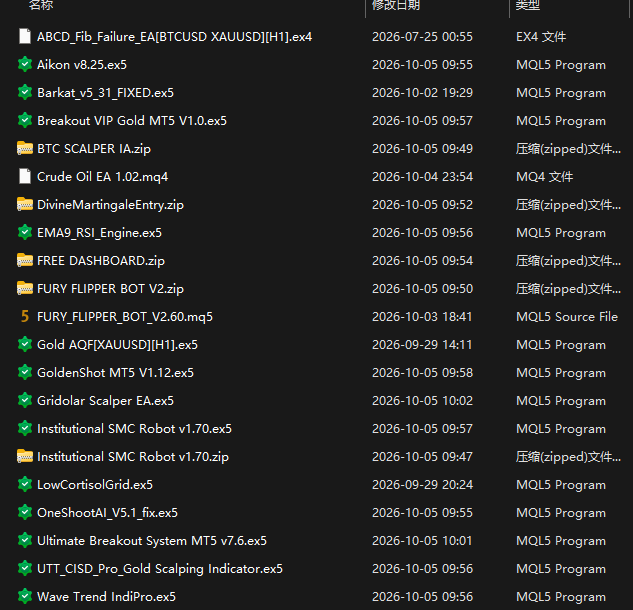Click the green icon beside LowCortisolGrid.ex5

tap(25, 484)
